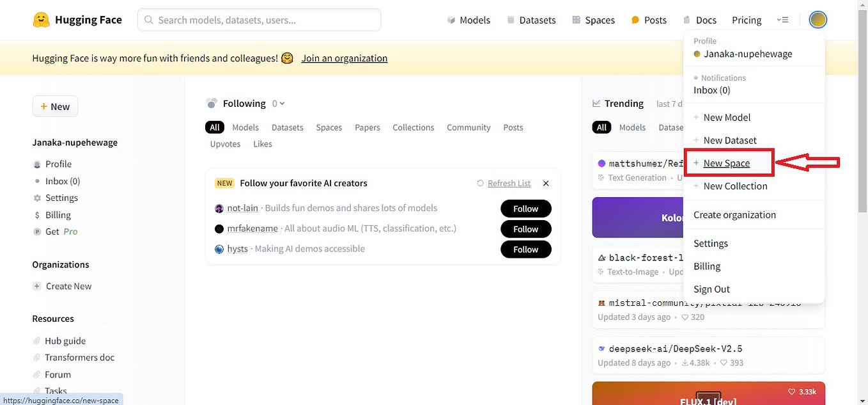868x405 pixels.
Task: Click your profile avatar in the top right
Action: pyautogui.click(x=817, y=19)
